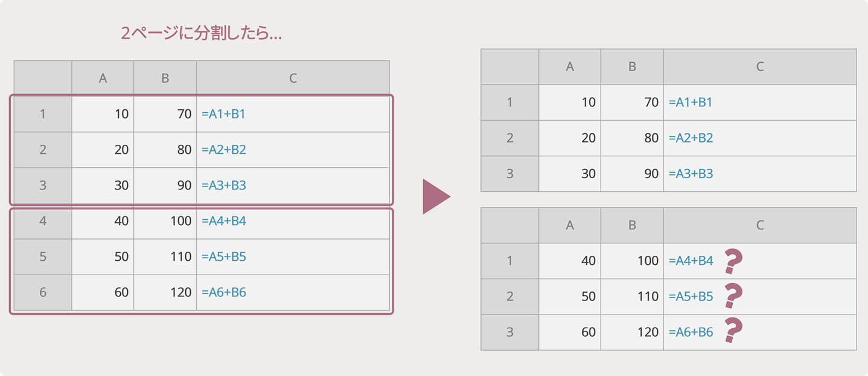This screenshot has width=868, height=376.
Task: Select column A header in upper-right table
Action: [570, 67]
